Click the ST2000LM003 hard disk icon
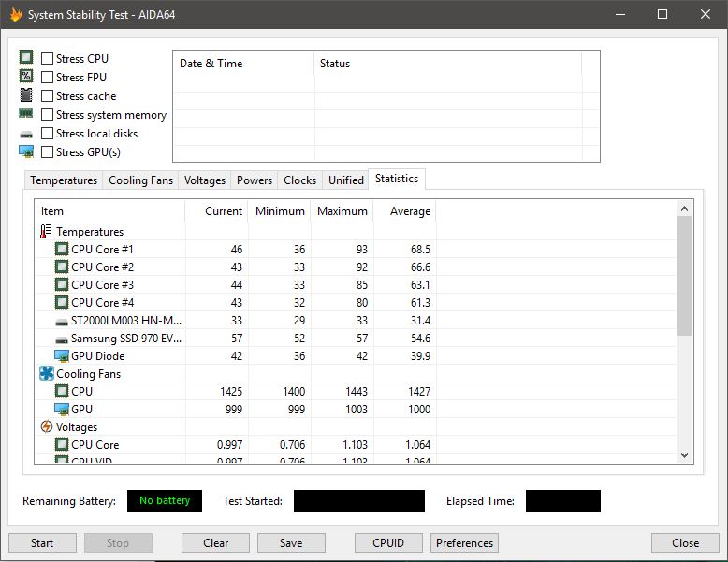Viewport: 728px width, 562px height. pos(62,321)
